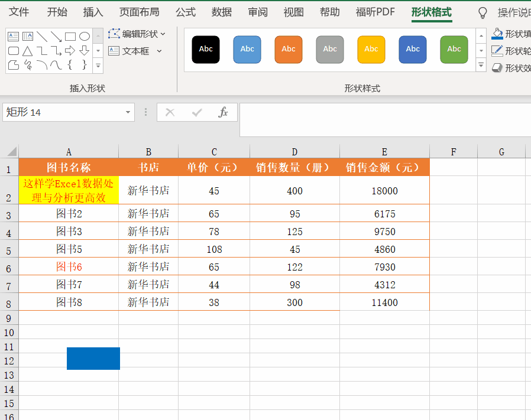Apply the gold Abc shape style

tap(371, 50)
